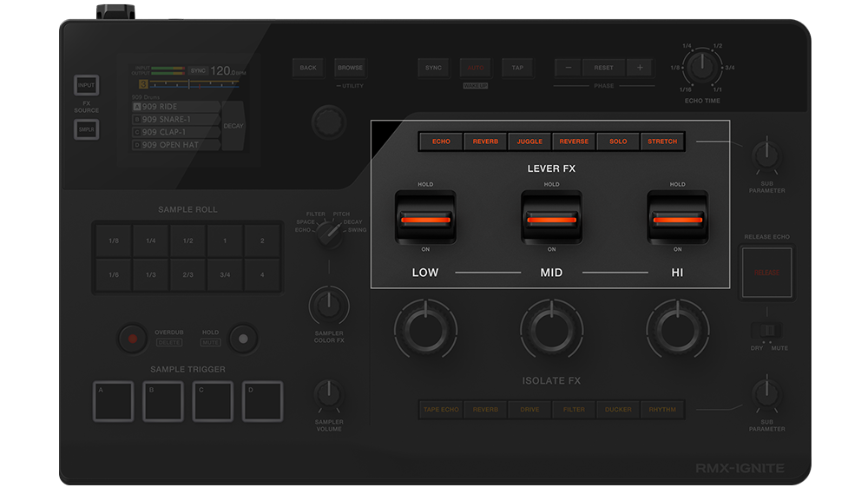The width and height of the screenshot is (868, 494).
Task: Trigger sample pad D
Action: click(262, 401)
